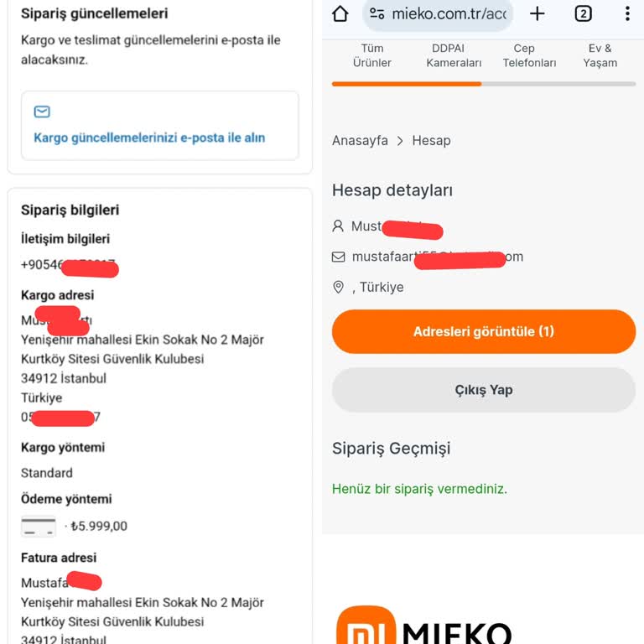Switch to DDPAI Kameraları tab
644x644 pixels.
454,55
